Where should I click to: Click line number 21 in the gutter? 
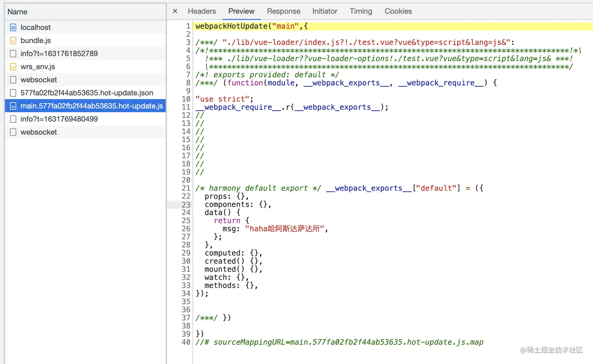pyautogui.click(x=186, y=188)
